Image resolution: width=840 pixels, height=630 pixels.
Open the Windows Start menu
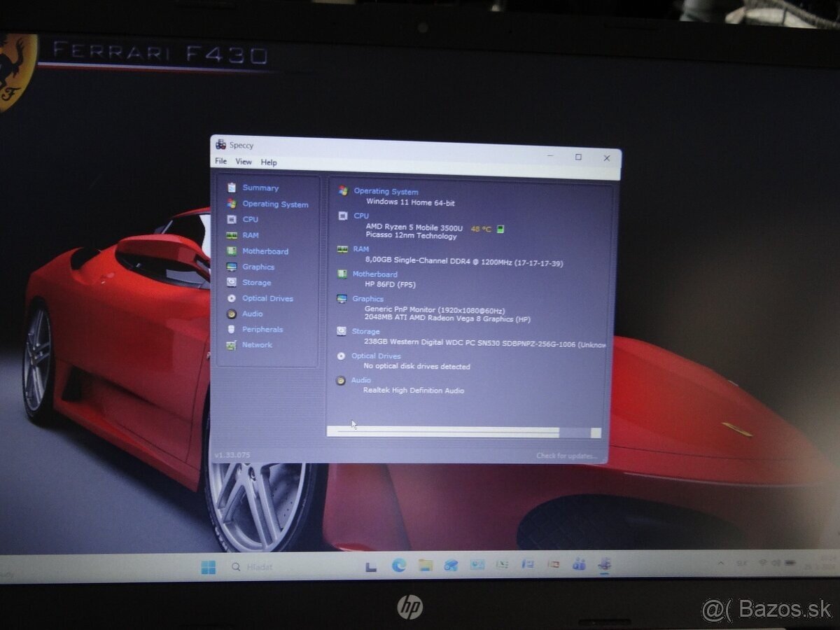[209, 567]
